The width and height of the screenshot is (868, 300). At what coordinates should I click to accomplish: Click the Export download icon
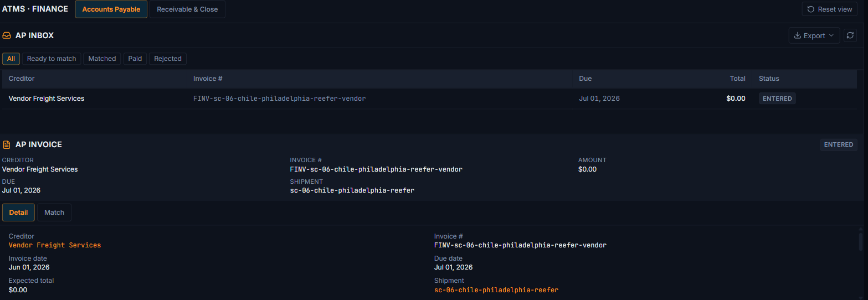click(x=798, y=35)
